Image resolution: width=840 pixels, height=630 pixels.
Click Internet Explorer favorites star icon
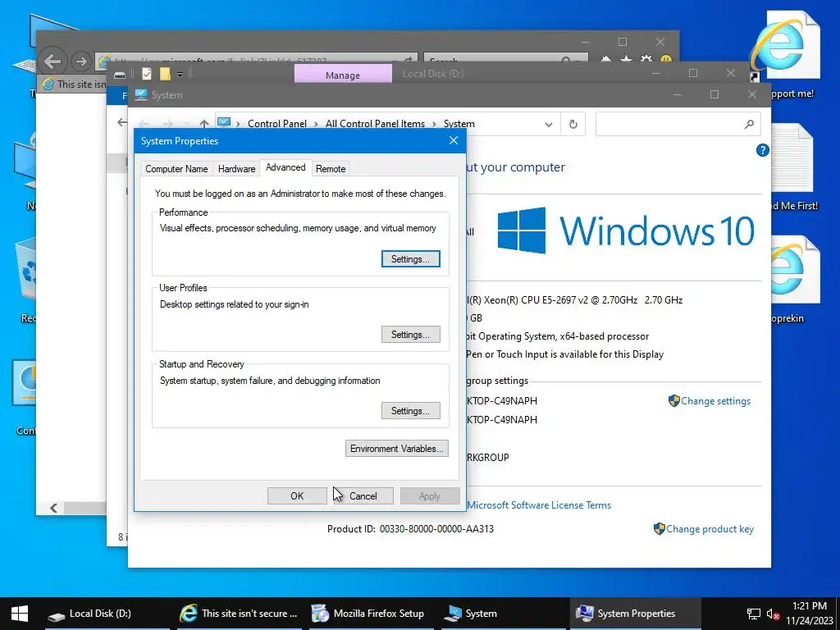tap(626, 61)
